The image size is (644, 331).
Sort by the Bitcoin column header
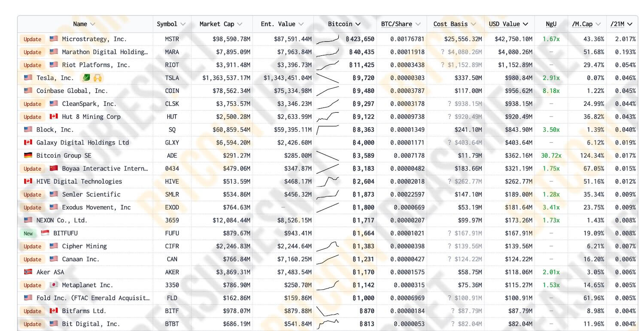pos(344,24)
